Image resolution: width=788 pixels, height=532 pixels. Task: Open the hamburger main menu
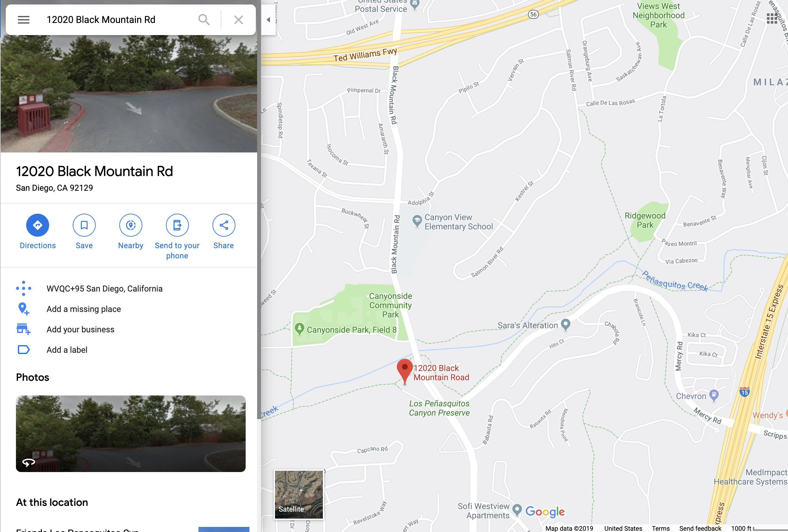[23, 20]
